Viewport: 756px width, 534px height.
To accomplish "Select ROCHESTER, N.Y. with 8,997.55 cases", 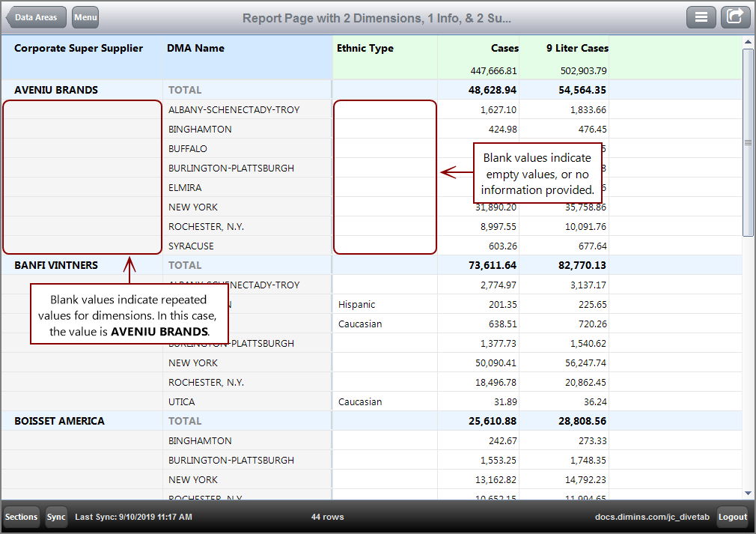I will point(207,227).
